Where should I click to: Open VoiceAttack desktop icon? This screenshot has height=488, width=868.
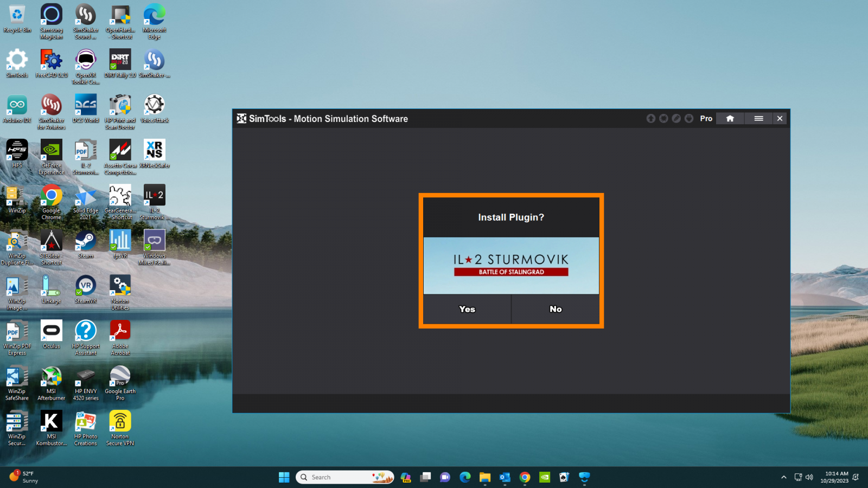(x=155, y=109)
